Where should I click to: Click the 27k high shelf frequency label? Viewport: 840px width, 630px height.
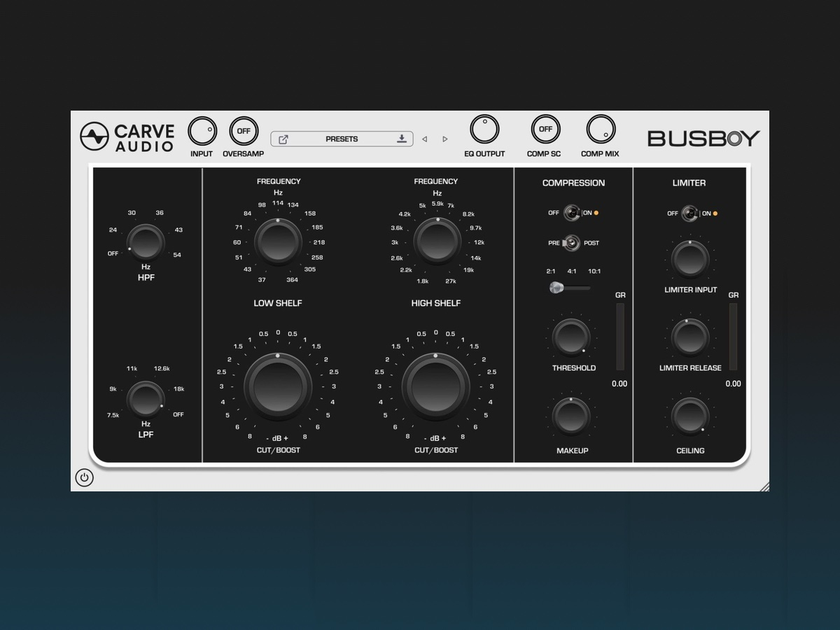pyautogui.click(x=451, y=281)
